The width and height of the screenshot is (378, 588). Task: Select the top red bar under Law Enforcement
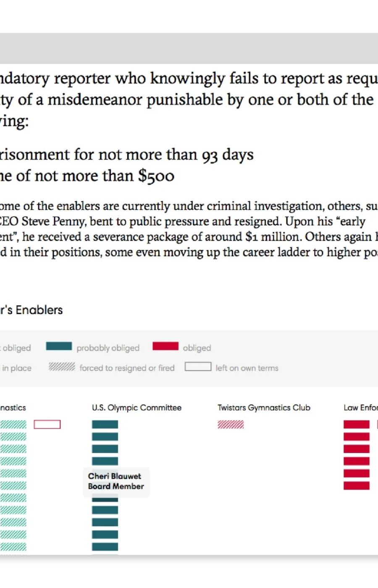pos(356,425)
